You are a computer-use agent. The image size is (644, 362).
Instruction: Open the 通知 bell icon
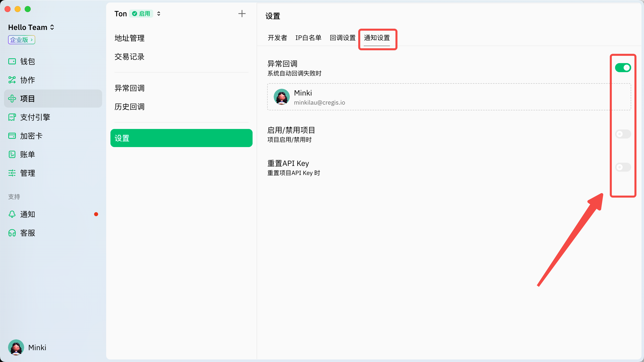pos(12,214)
